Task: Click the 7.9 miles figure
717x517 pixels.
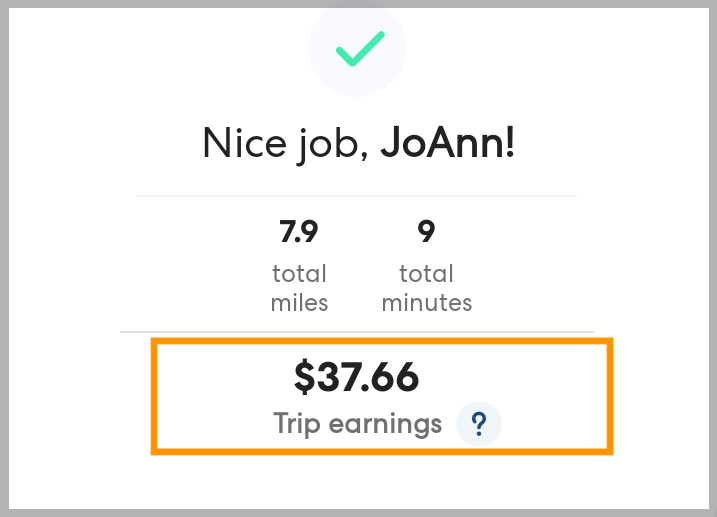Action: pos(298,232)
